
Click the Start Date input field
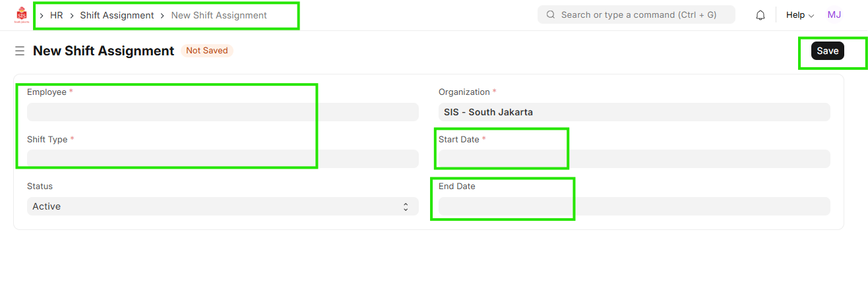click(634, 159)
